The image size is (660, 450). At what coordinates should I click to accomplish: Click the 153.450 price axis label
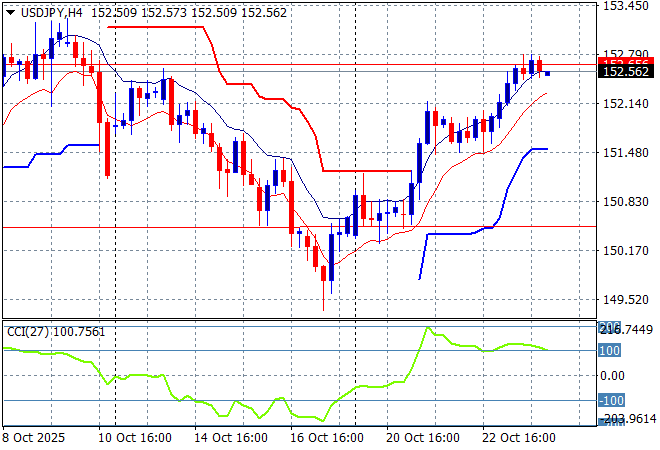626,6
